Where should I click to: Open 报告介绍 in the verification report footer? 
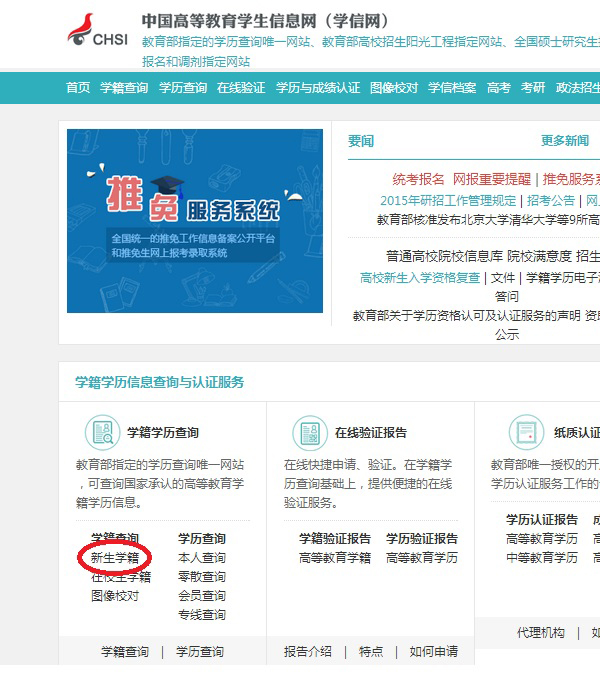click(307, 651)
